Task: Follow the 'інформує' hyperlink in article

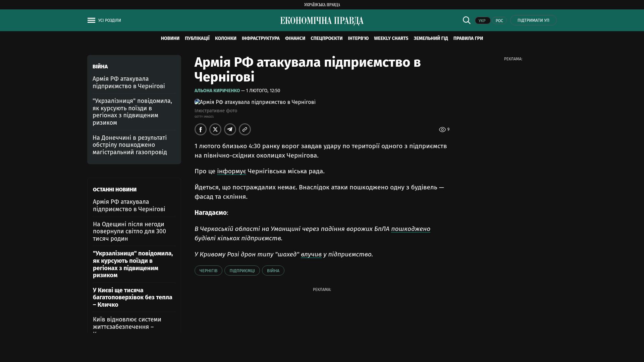Action: pos(231,171)
